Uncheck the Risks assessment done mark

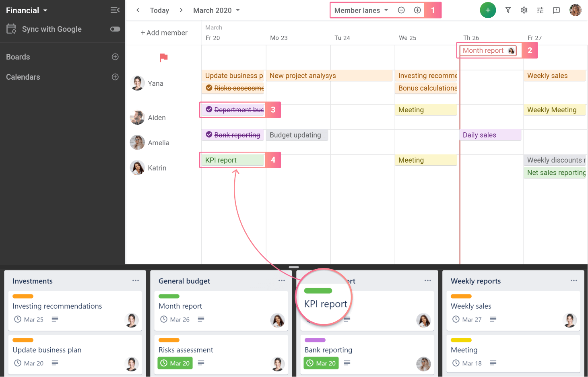[209, 88]
